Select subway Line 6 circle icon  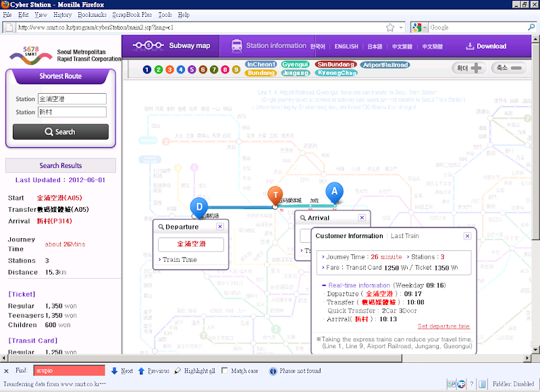pos(203,69)
